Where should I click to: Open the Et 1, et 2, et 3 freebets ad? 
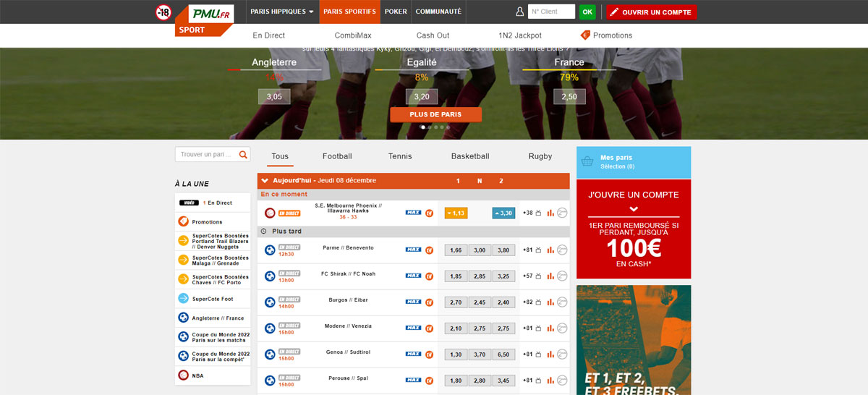click(x=634, y=340)
